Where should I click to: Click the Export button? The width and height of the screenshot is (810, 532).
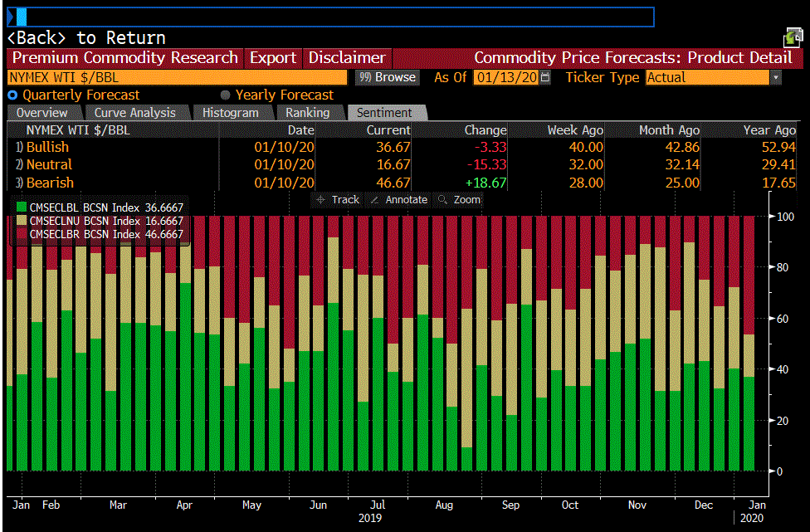pos(273,58)
